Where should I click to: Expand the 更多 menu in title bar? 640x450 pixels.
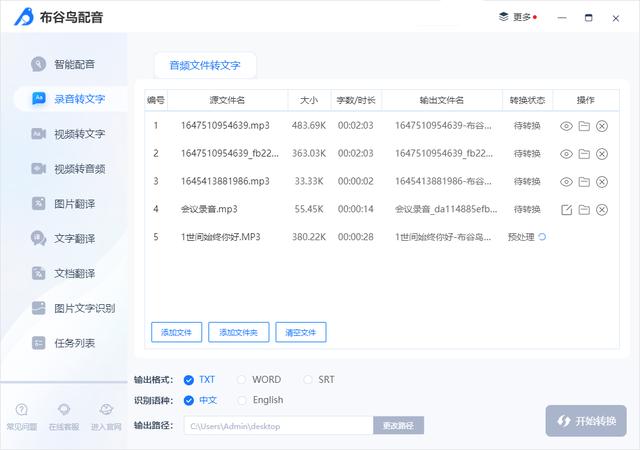(x=517, y=17)
